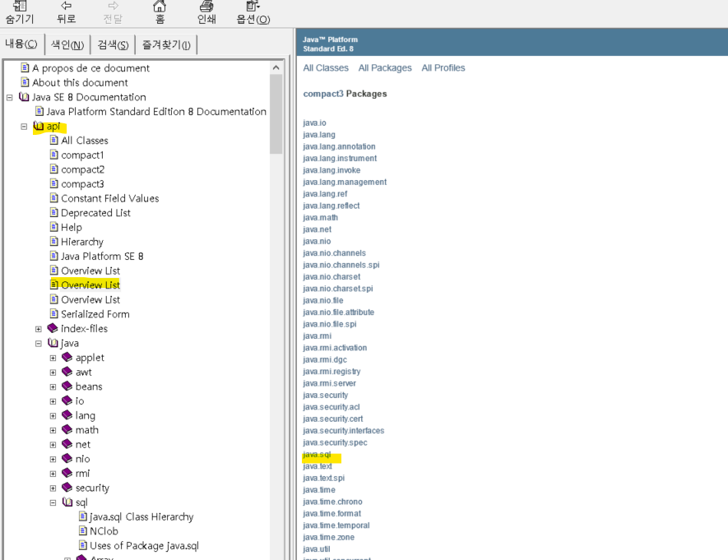Open the java.math package link
Image resolution: width=728 pixels, height=560 pixels.
320,218
